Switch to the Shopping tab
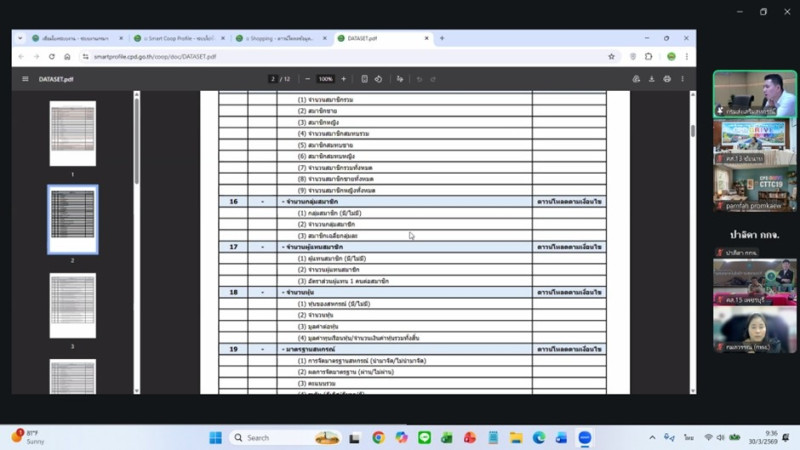800x450 pixels. click(x=279, y=38)
